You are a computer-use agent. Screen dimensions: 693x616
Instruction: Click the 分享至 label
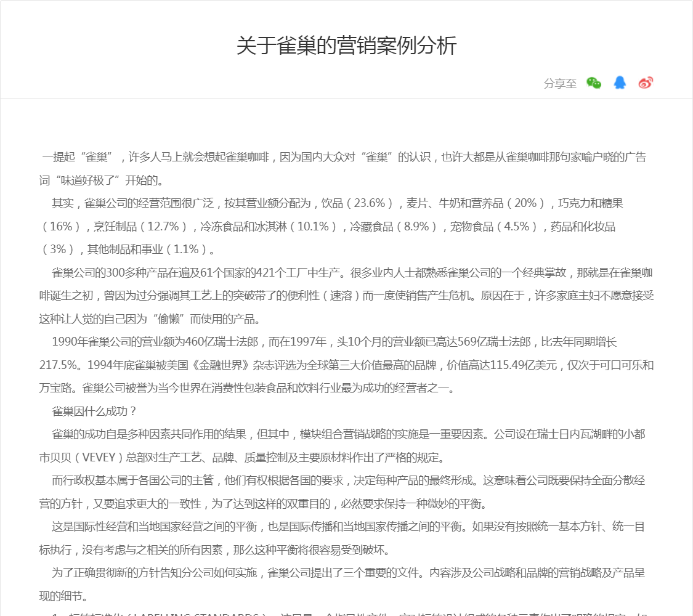[560, 84]
